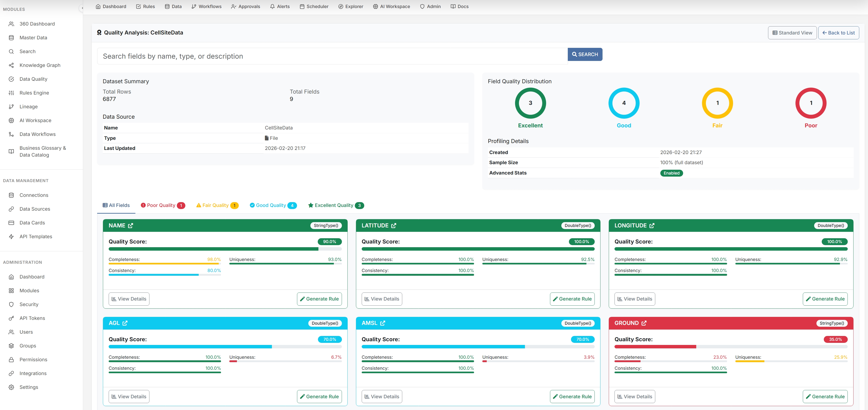868x410 pixels.
Task: View Details of LONGITUDE field
Action: point(635,299)
